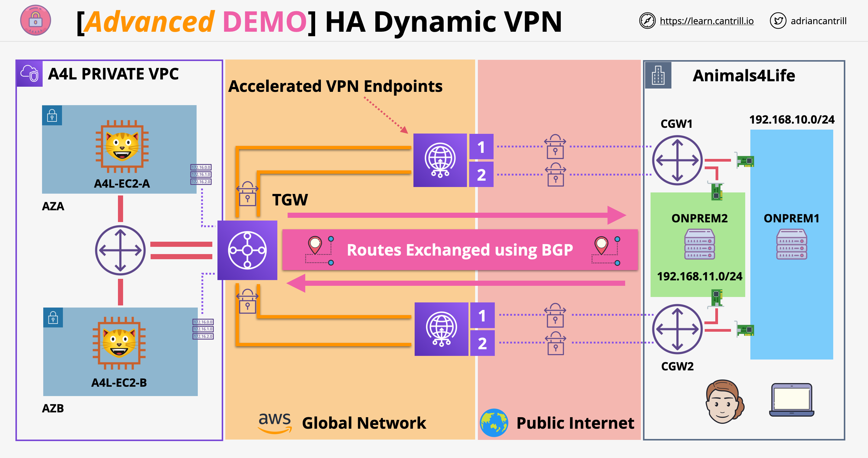Image resolution: width=868 pixels, height=458 pixels.
Task: Select tunnel 1 box of the lower VPN endpoint
Action: tap(482, 315)
